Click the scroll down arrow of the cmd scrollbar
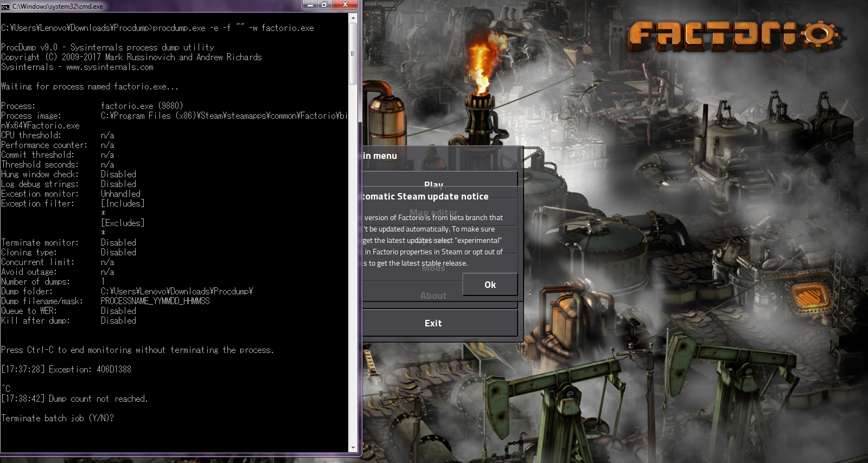 pyautogui.click(x=353, y=448)
